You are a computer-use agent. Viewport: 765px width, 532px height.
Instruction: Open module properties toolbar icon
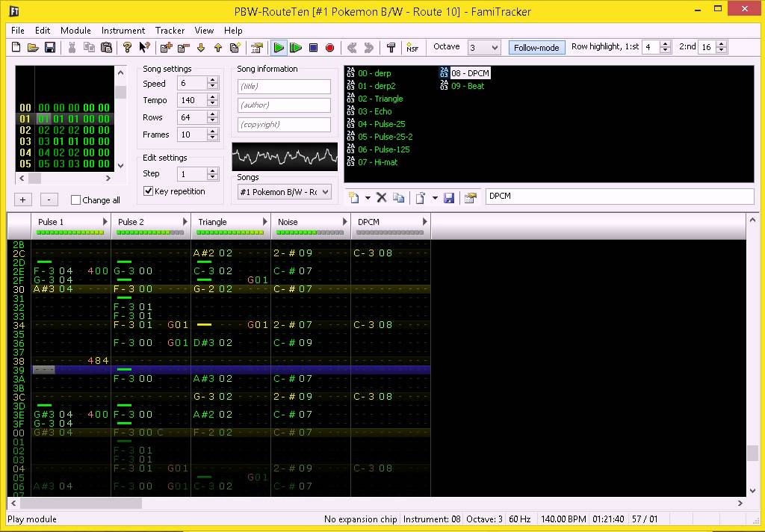coord(257,47)
